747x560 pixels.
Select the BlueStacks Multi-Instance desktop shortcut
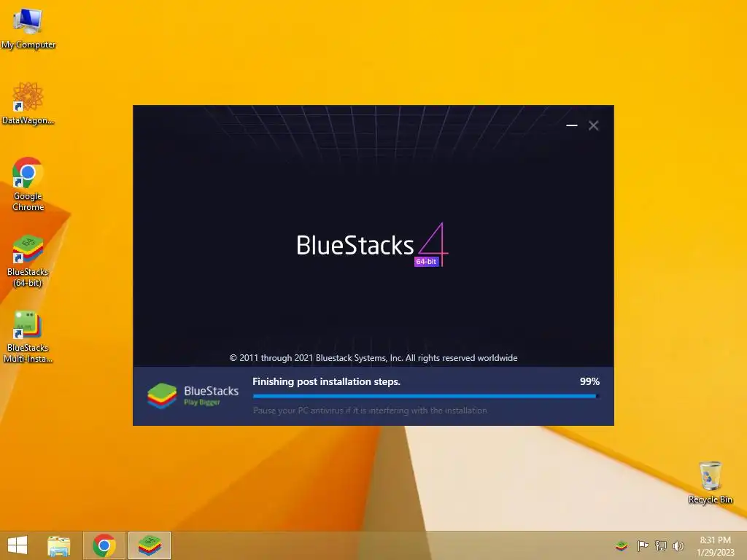(x=28, y=337)
